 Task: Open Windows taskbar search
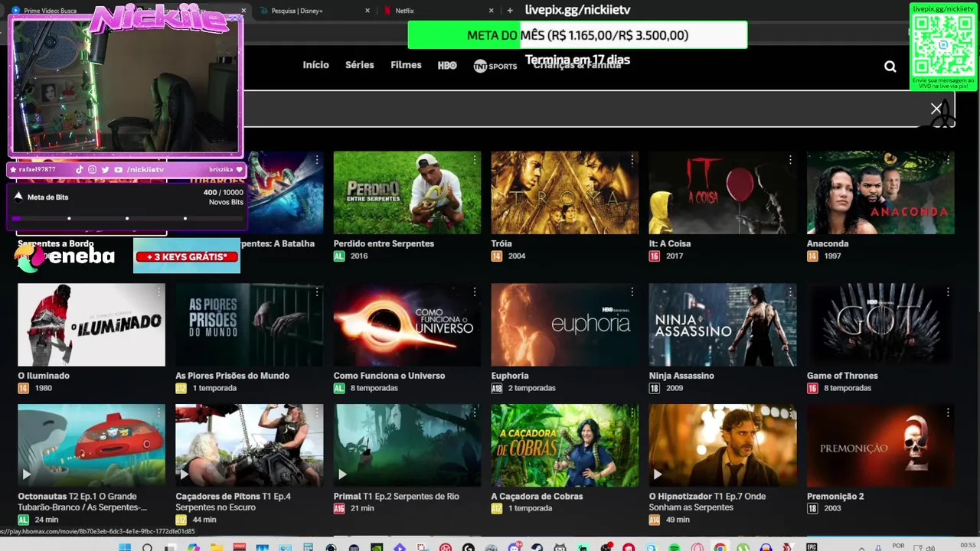tap(147, 546)
